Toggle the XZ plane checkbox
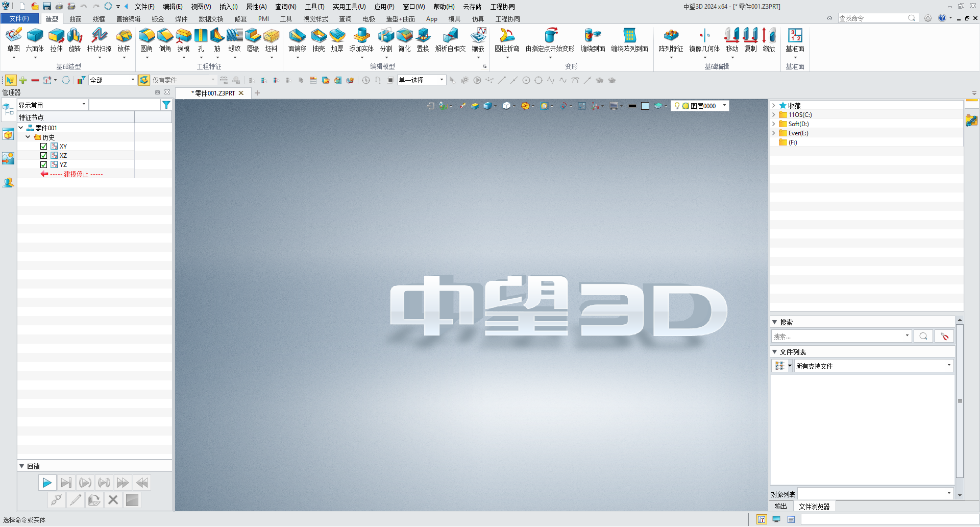Screen dimensions: 980x527 click(x=44, y=156)
